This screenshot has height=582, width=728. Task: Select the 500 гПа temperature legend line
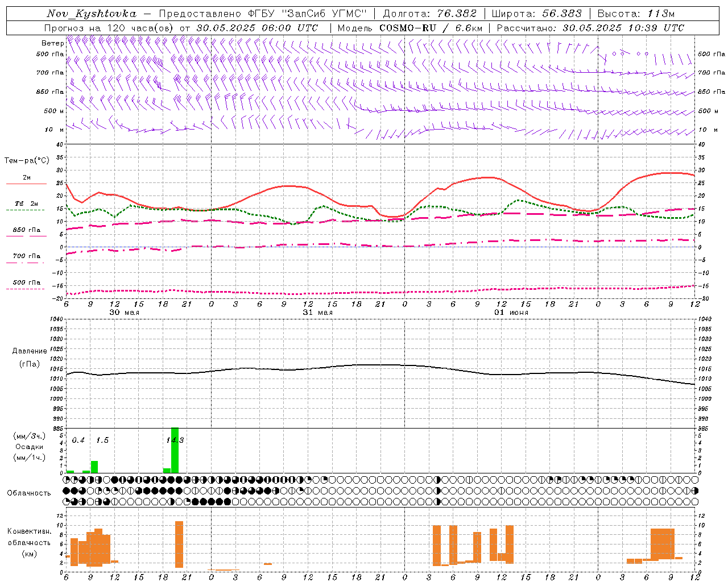[x=26, y=288]
